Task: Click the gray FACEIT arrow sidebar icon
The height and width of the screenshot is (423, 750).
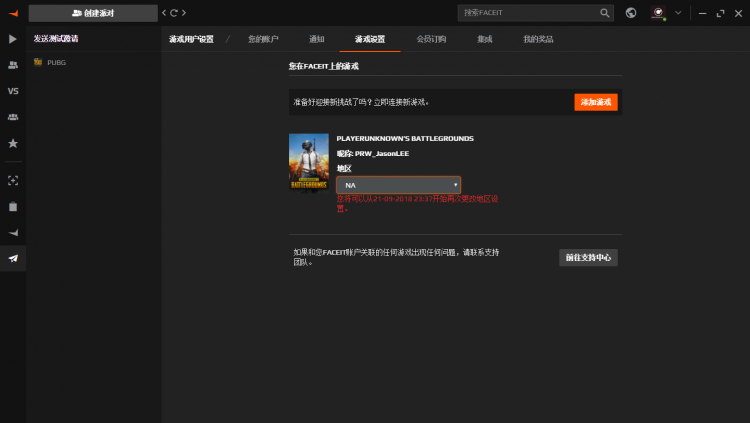Action: click(x=13, y=233)
